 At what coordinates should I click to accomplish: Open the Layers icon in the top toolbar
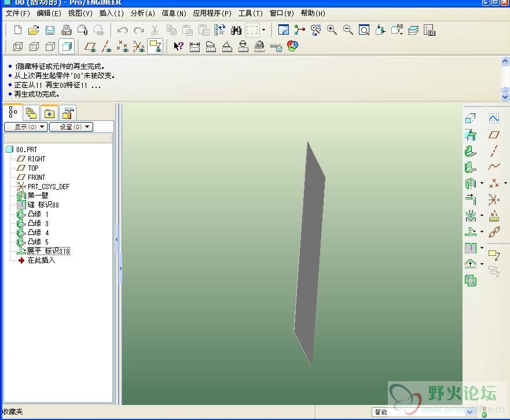413,30
